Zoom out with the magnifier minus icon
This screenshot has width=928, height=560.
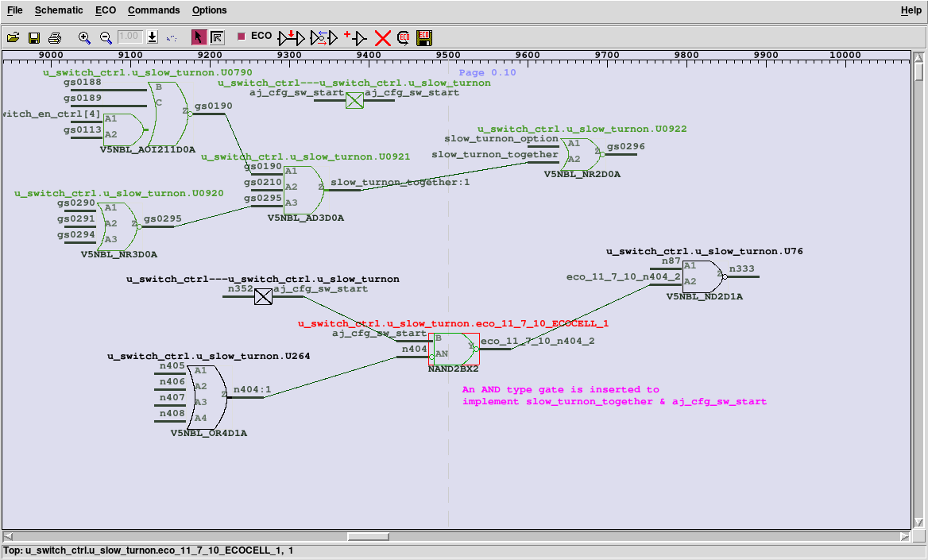click(106, 37)
